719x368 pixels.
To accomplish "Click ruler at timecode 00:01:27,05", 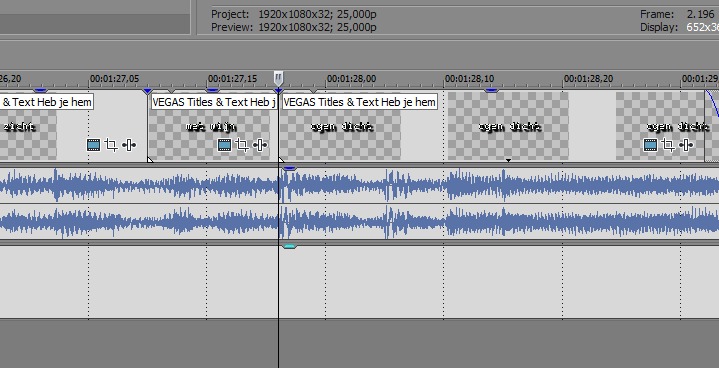I will coord(115,79).
